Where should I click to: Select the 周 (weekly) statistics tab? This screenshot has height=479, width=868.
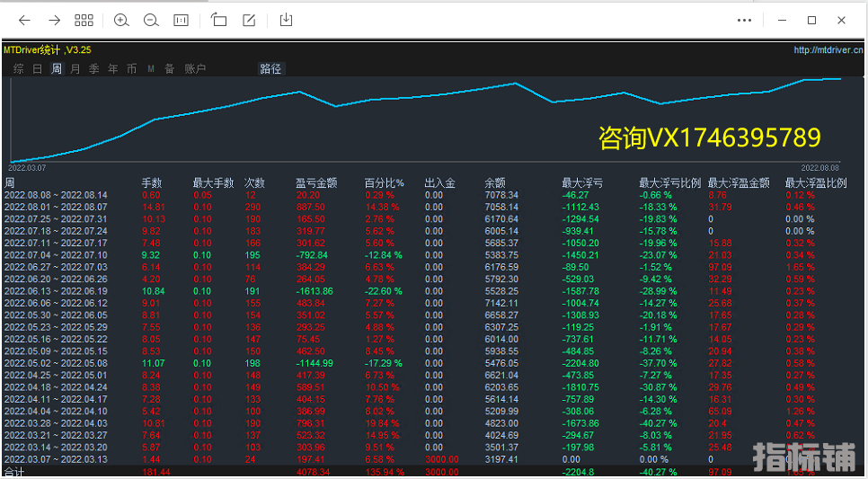[x=57, y=68]
